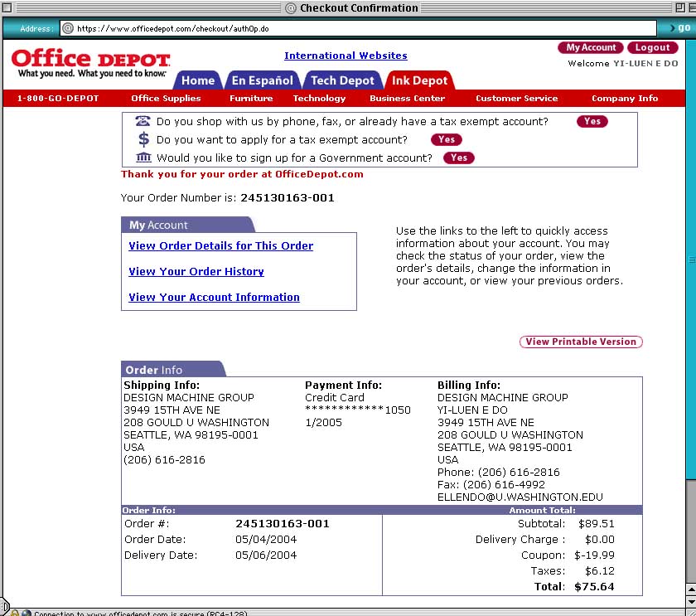The image size is (696, 616).
Task: Click the Order # value in the Order Info table
Action: click(x=283, y=524)
